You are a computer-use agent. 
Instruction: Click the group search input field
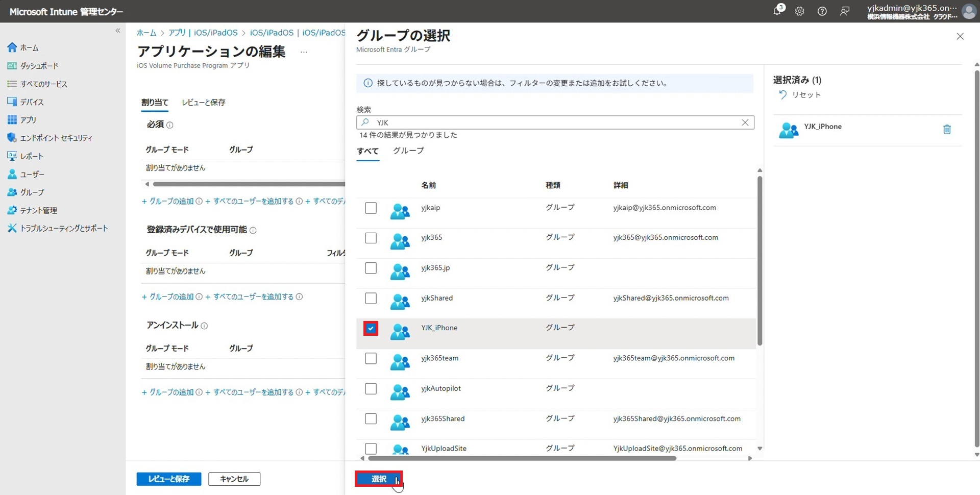click(x=556, y=122)
